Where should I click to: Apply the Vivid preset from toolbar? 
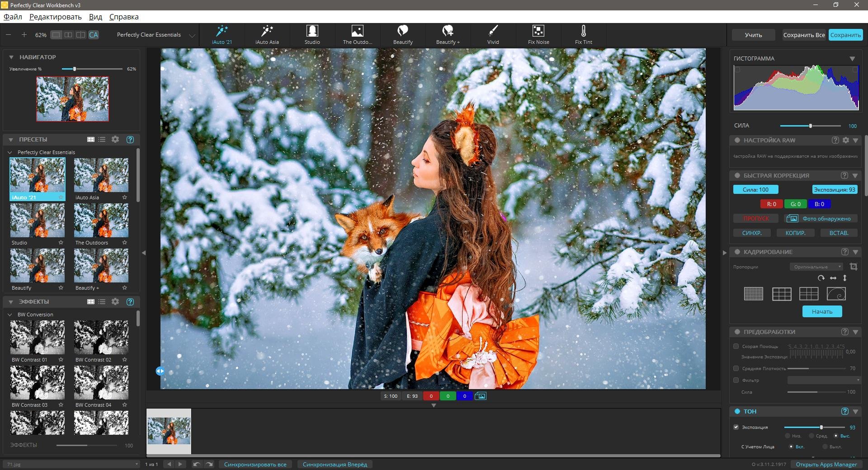point(493,31)
